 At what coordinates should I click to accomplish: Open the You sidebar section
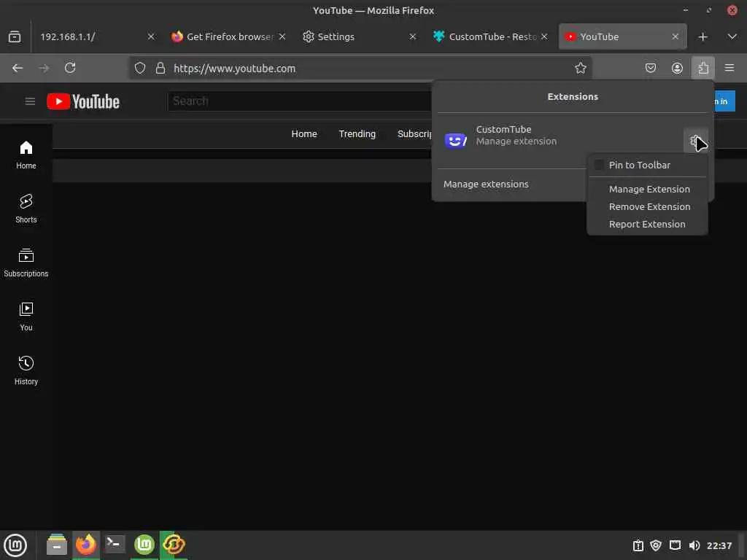pos(26,316)
